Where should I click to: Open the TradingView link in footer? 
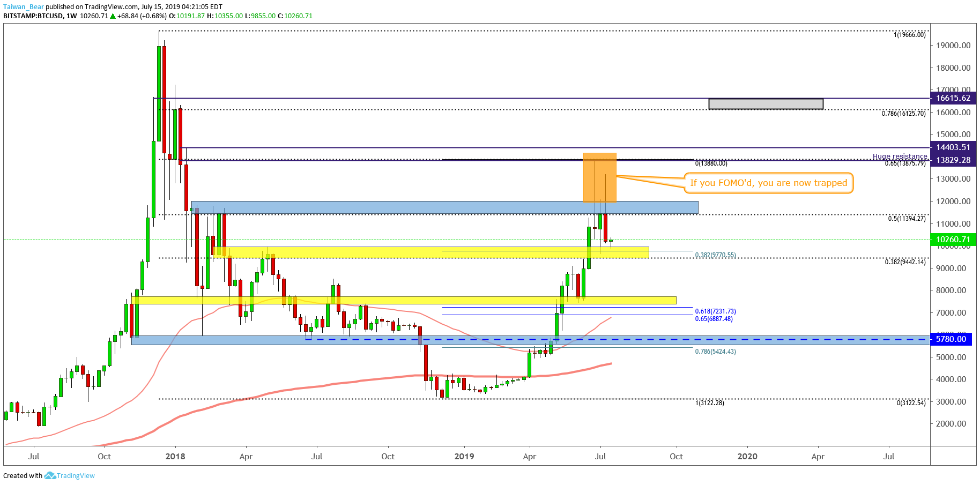click(x=76, y=475)
